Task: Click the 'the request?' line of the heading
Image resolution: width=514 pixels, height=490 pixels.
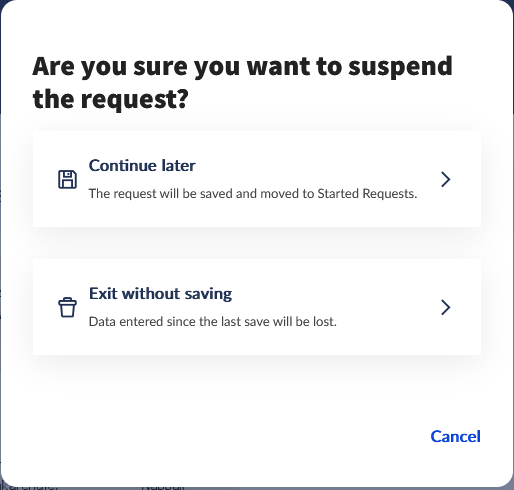Action: click(x=111, y=99)
